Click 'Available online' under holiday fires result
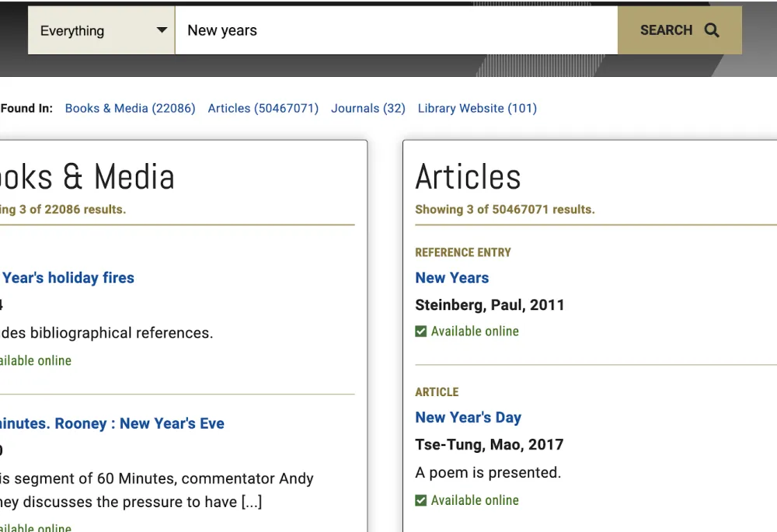The height and width of the screenshot is (532, 777). [x=35, y=361]
